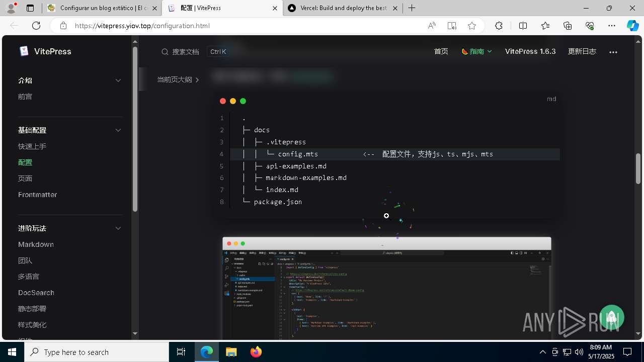The height and width of the screenshot is (362, 644).
Task: Launch Firefox from taskbar
Action: tap(256, 352)
